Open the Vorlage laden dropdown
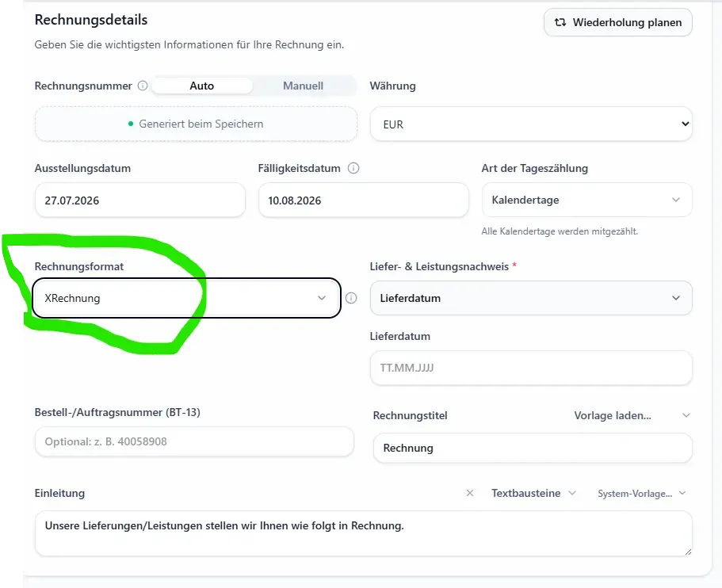This screenshot has height=588, width=722. point(632,415)
